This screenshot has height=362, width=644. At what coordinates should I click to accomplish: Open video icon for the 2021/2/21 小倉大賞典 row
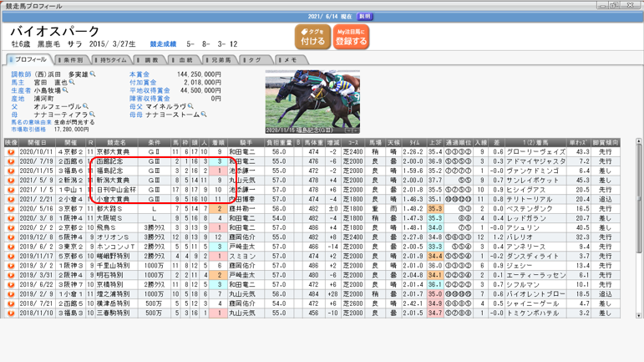click(x=11, y=199)
